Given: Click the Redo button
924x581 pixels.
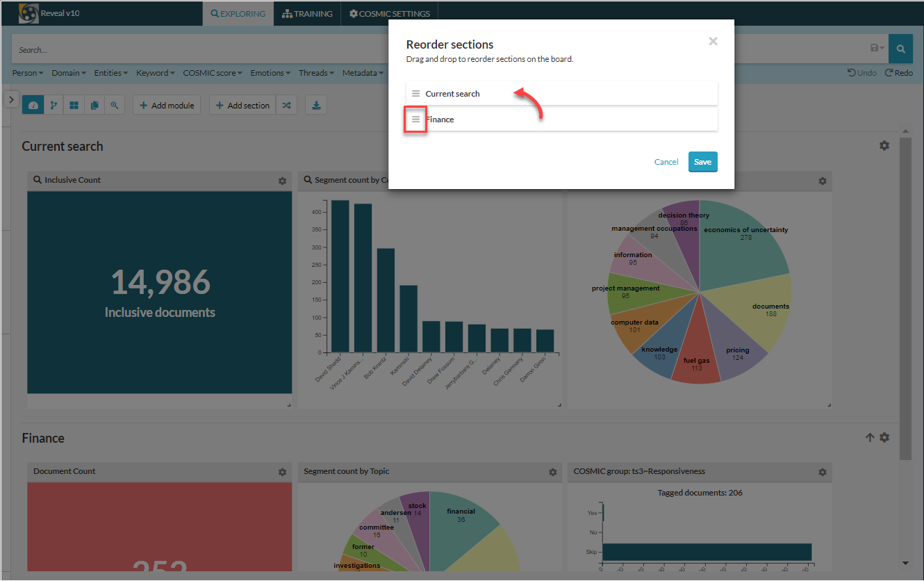Looking at the screenshot, I should (899, 73).
